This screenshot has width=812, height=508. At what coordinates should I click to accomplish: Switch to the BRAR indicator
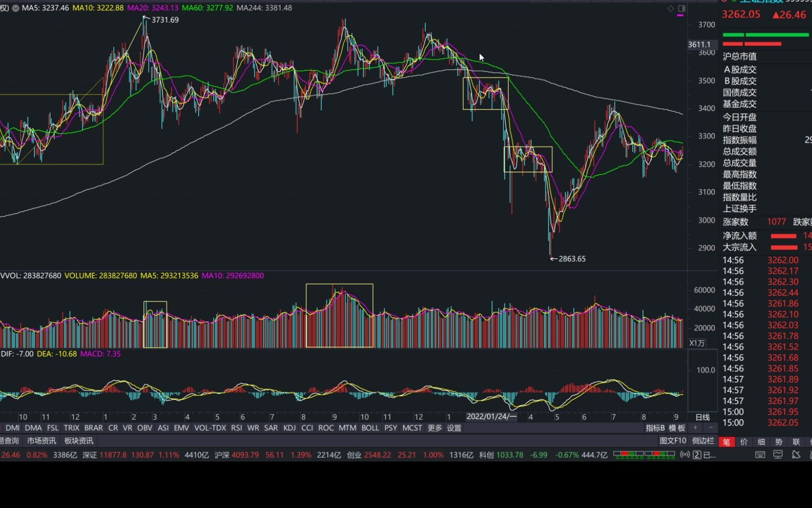[x=94, y=428]
